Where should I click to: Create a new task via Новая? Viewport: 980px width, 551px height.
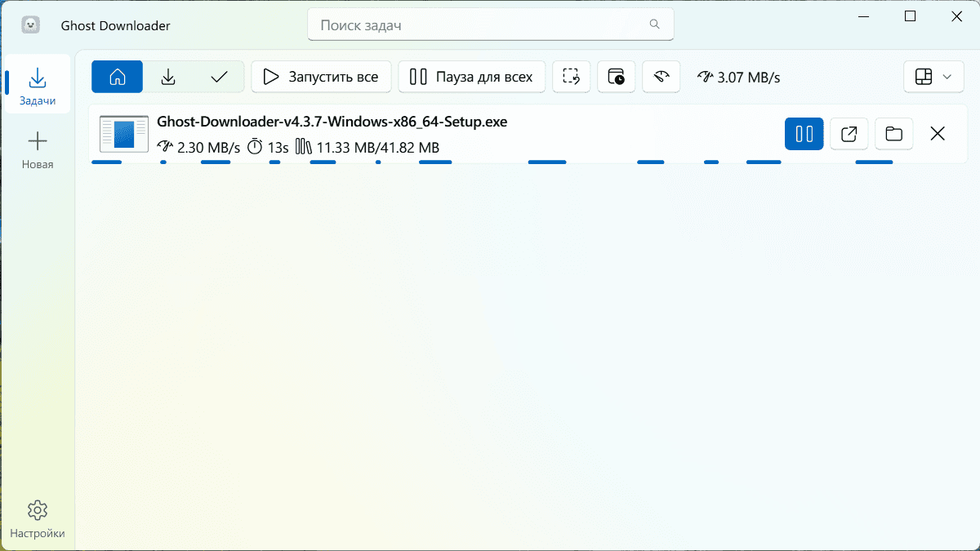pos(37,151)
